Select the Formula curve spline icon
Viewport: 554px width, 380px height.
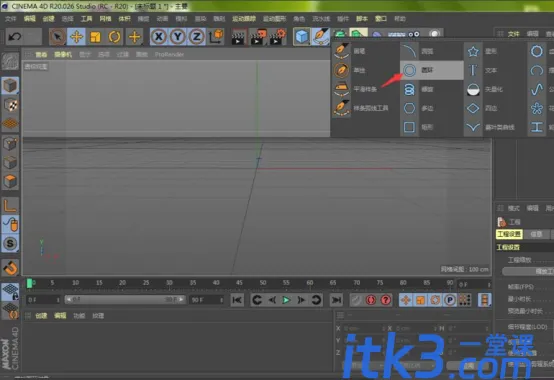pos(537,89)
